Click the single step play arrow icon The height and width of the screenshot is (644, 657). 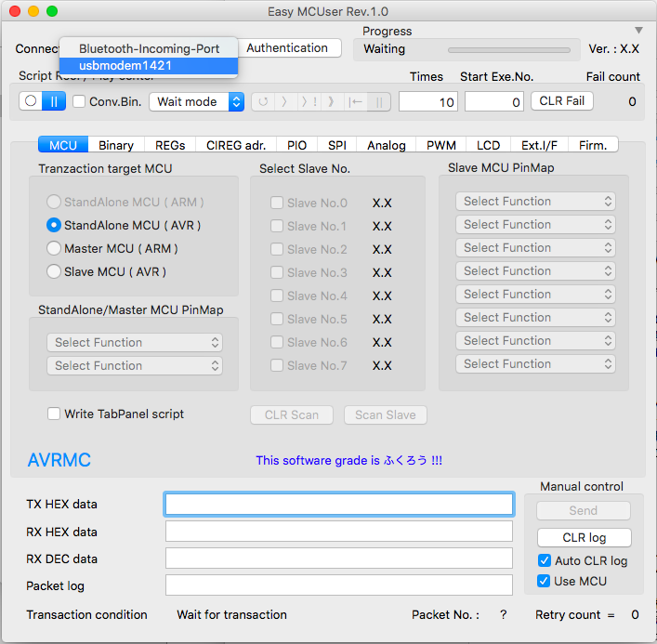[284, 102]
